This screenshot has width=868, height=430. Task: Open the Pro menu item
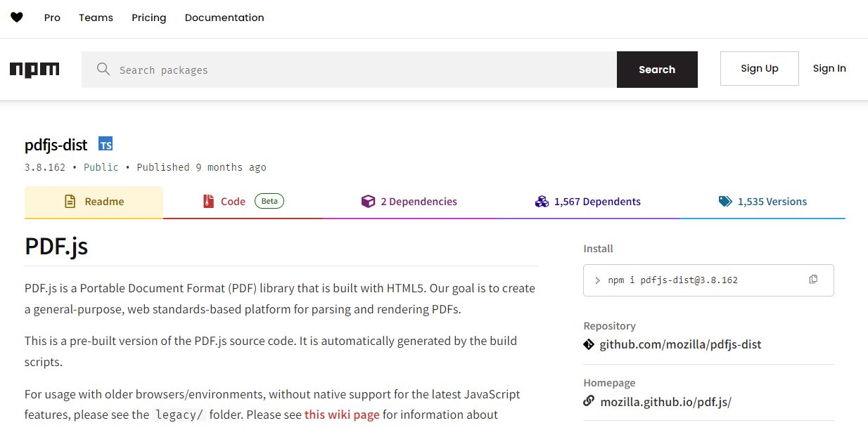tap(52, 18)
